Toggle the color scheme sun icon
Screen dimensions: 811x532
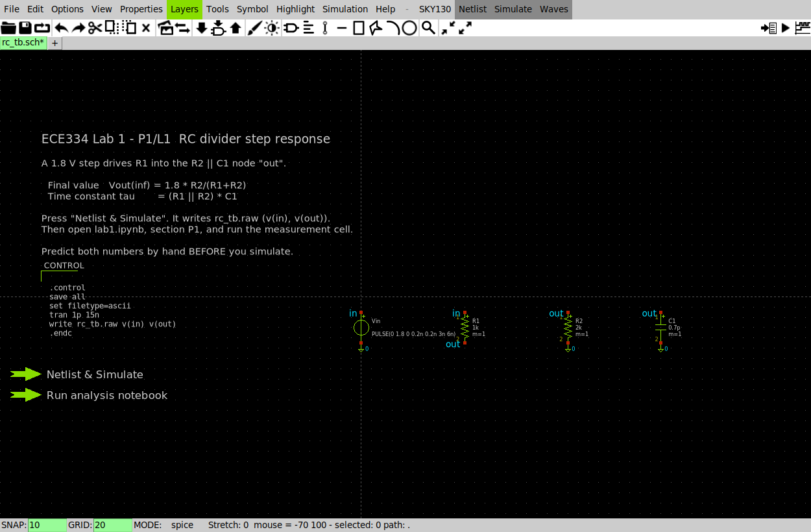point(271,28)
